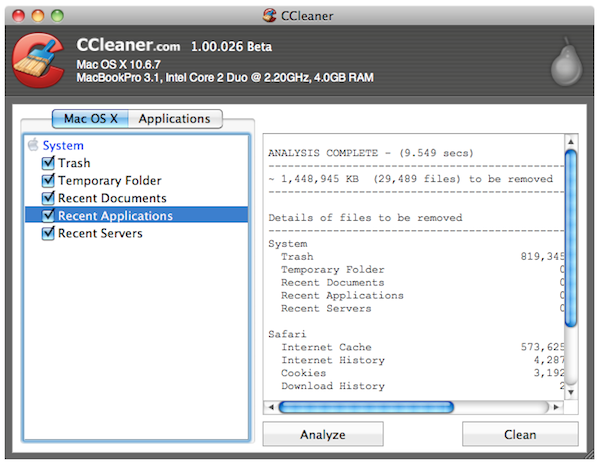Select the Recent Servers row label
This screenshot has width=600, height=464.
pyautogui.click(x=100, y=233)
